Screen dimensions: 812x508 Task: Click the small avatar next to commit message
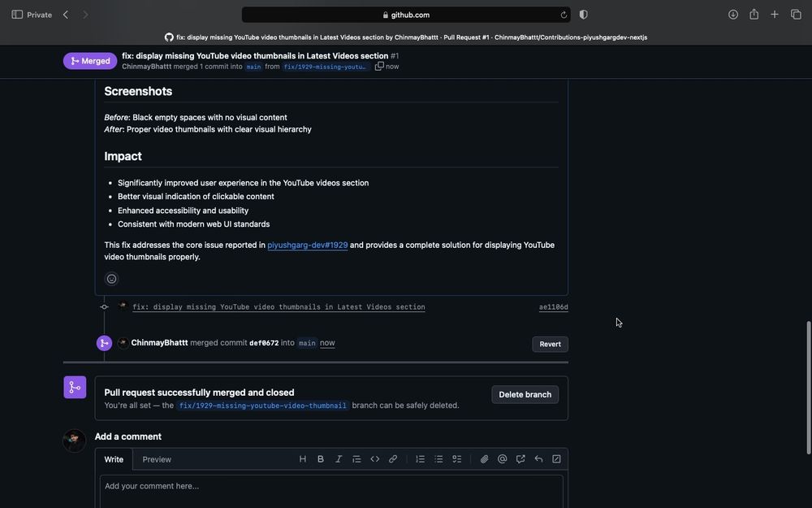pos(123,306)
